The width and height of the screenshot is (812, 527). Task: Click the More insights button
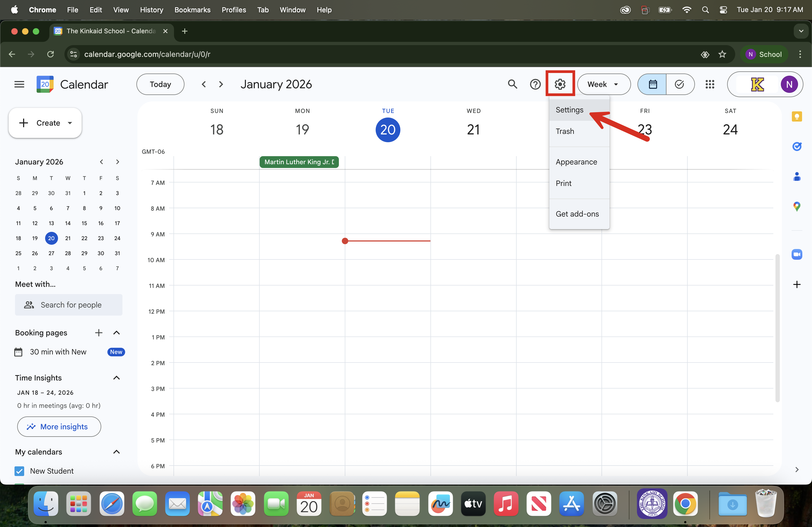59,426
